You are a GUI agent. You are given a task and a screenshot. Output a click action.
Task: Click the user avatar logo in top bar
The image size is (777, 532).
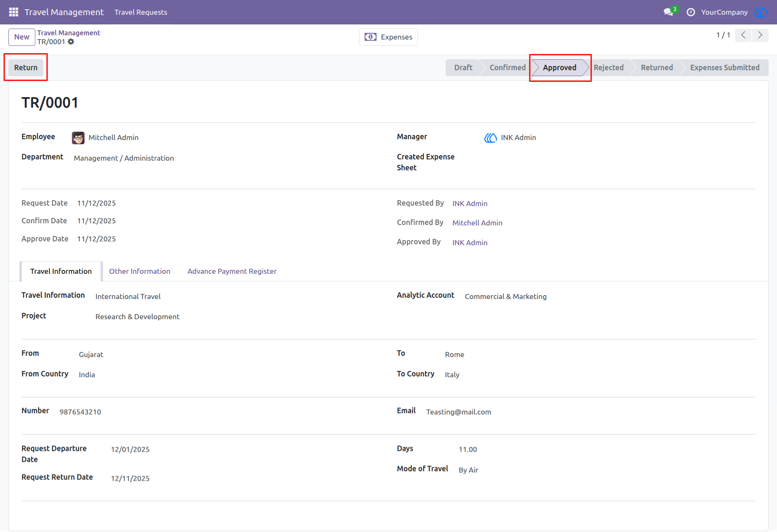761,12
